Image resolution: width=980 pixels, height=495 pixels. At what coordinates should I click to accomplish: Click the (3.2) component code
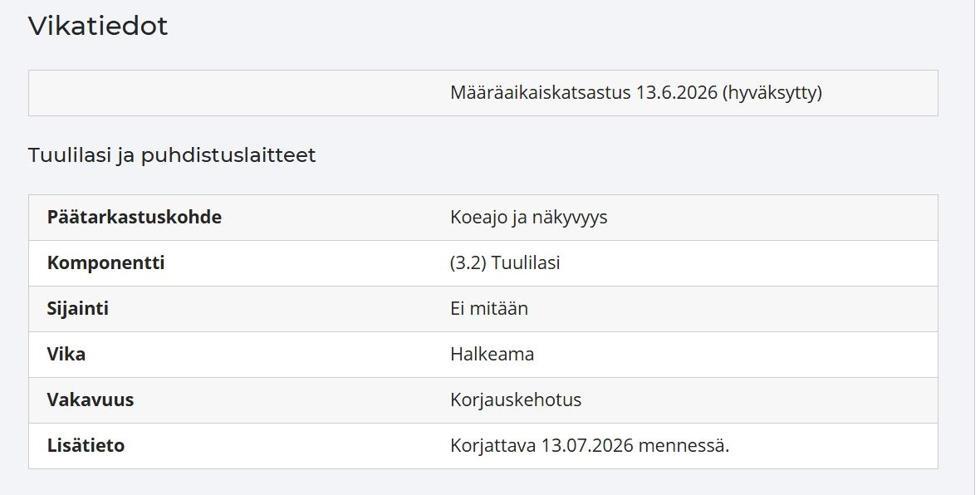point(468,263)
